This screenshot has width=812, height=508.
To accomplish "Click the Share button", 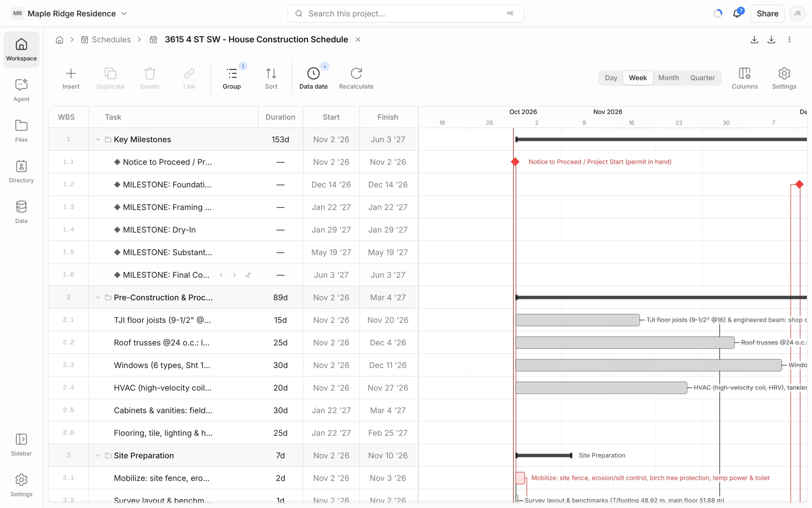I will coord(767,13).
